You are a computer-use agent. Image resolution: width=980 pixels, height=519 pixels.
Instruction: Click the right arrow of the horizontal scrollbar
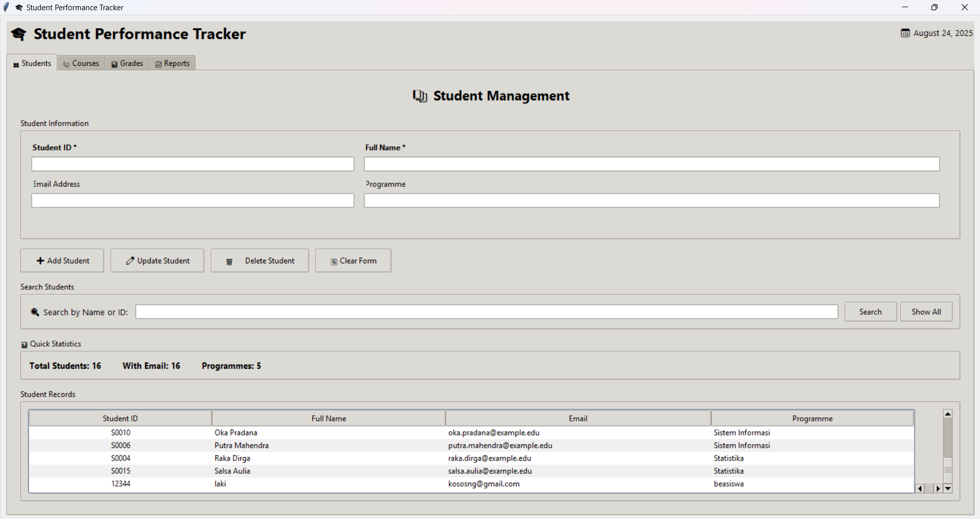coord(938,489)
